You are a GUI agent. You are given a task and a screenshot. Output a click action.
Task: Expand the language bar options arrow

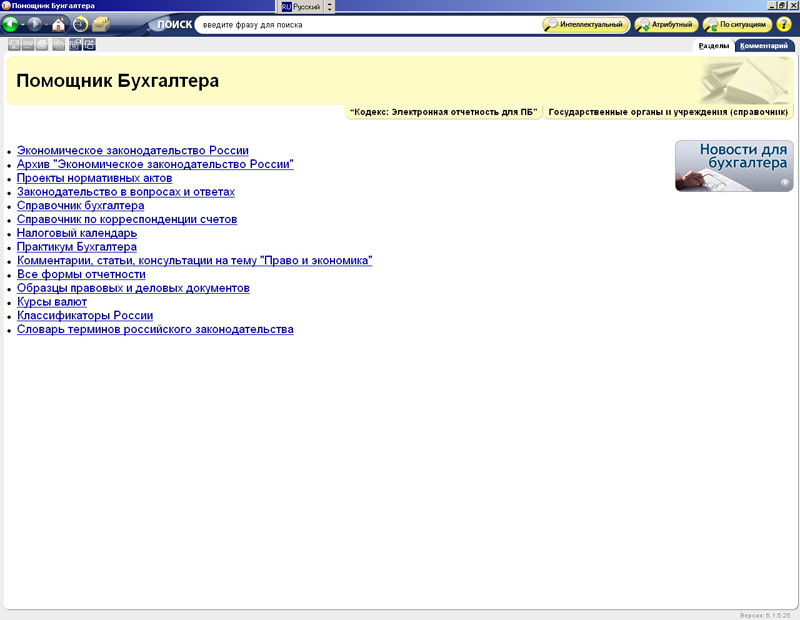[330, 7]
